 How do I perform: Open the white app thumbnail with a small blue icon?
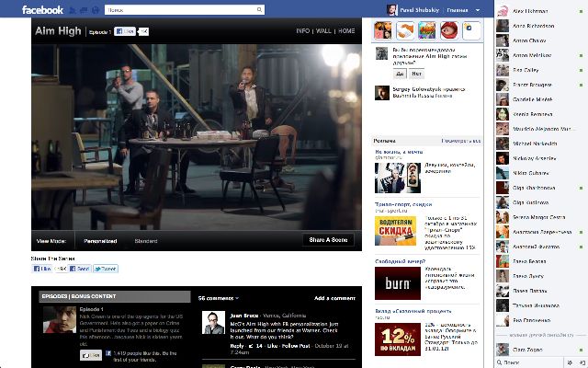click(471, 30)
